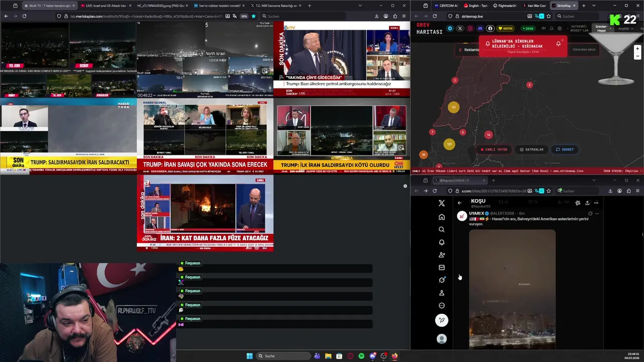Open X Profile icon in sidebar
This screenshot has height=362, width=644.
[x=442, y=293]
